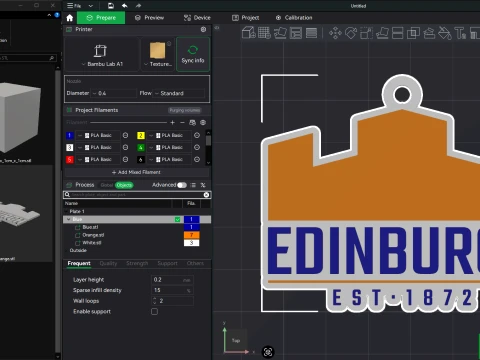Image resolution: width=480 pixels, height=360 pixels.
Task: Open filament settings round icon in header
Action: coord(203,123)
